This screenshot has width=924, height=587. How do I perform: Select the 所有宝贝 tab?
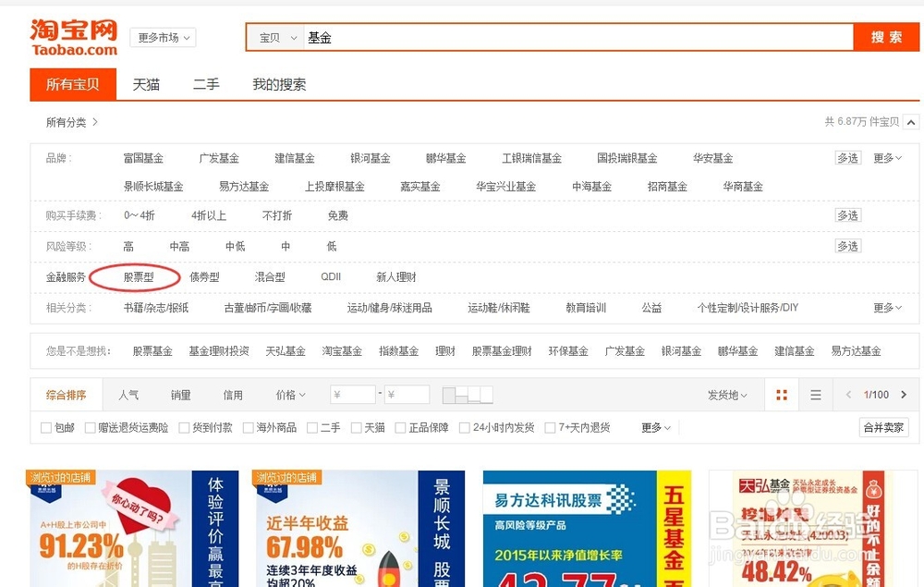73,84
